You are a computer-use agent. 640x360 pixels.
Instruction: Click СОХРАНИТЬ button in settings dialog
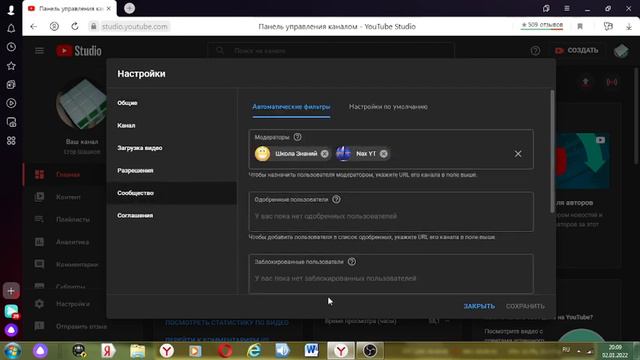pos(525,306)
